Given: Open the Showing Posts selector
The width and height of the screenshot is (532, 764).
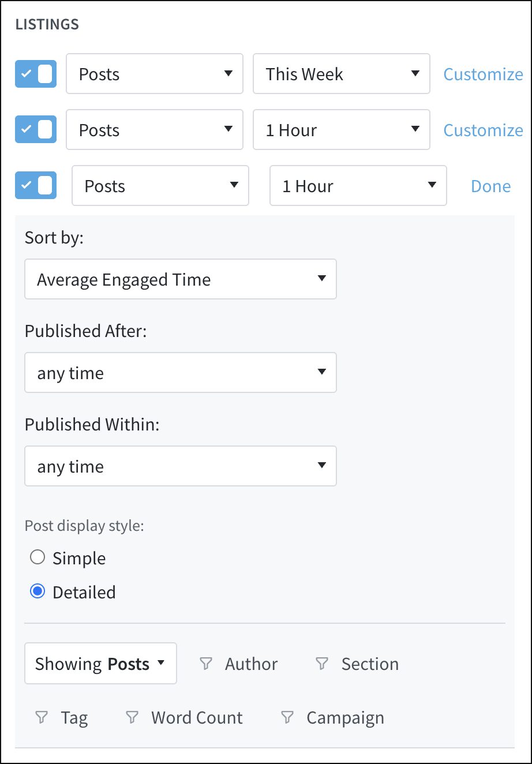Looking at the screenshot, I should pos(100,664).
